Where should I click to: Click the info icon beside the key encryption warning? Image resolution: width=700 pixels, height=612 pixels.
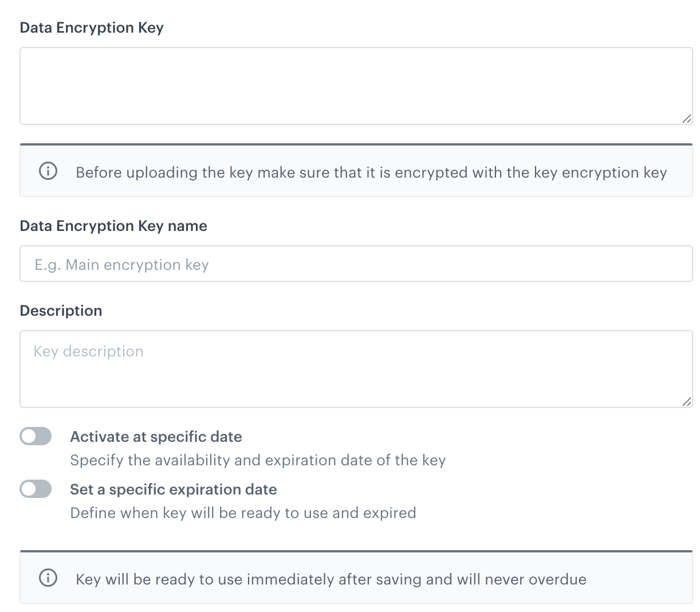(48, 171)
